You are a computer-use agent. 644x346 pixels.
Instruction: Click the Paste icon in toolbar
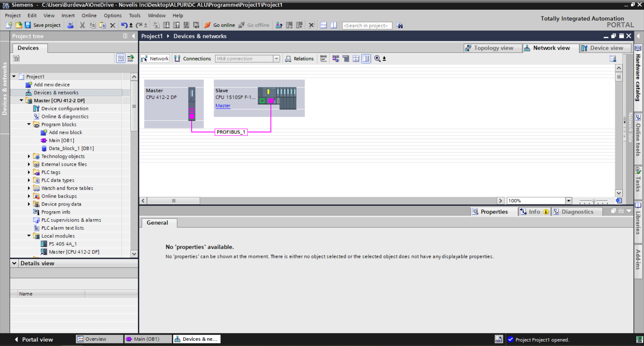pos(103,25)
